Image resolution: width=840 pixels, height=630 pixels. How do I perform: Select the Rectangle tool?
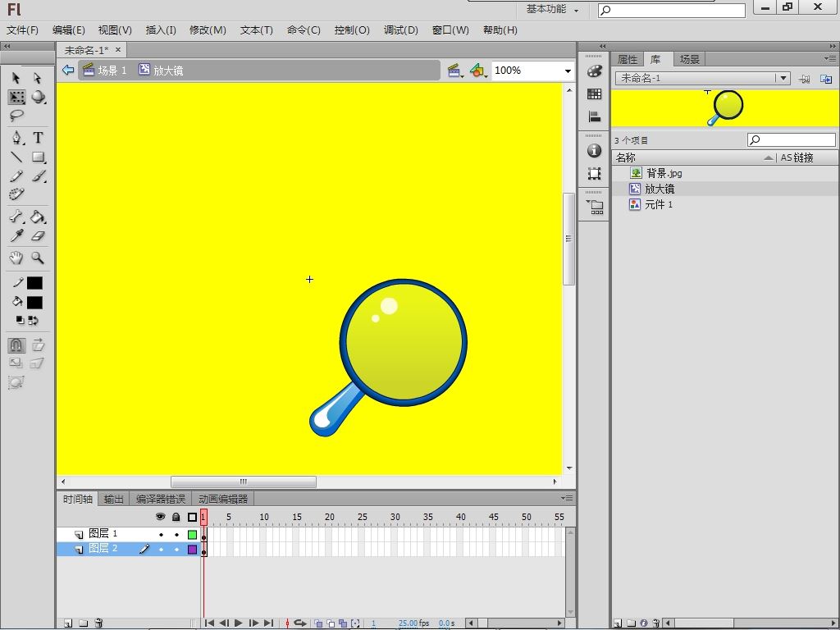[38, 157]
